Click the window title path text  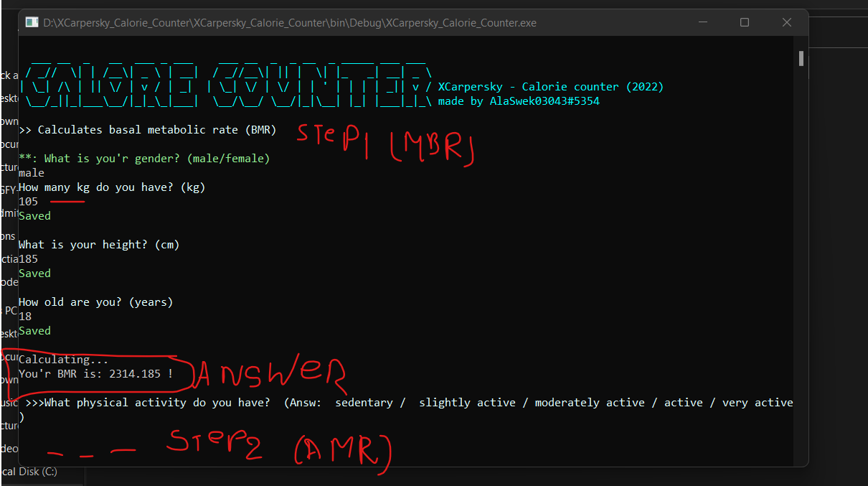(x=290, y=22)
